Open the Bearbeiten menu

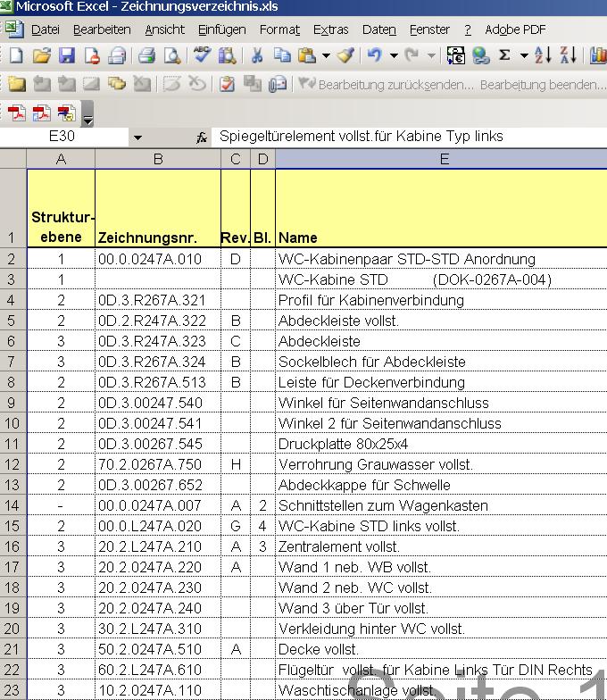102,29
